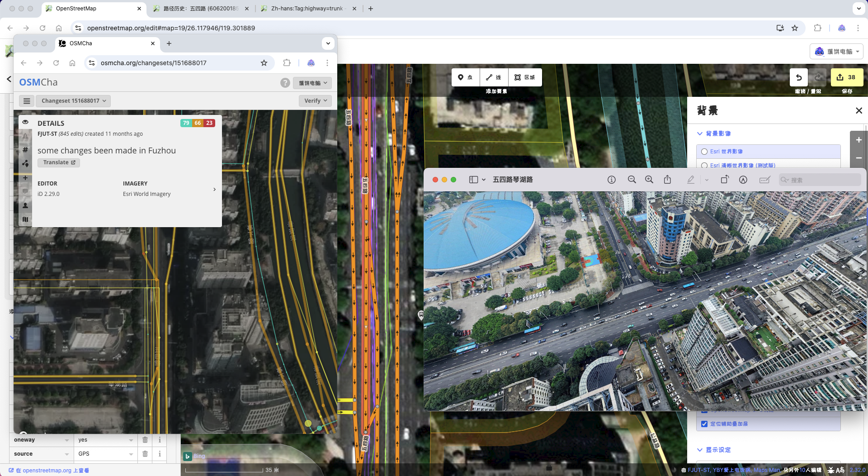This screenshot has width=868, height=476.
Task: Collapse the background imagery section
Action: click(x=714, y=133)
